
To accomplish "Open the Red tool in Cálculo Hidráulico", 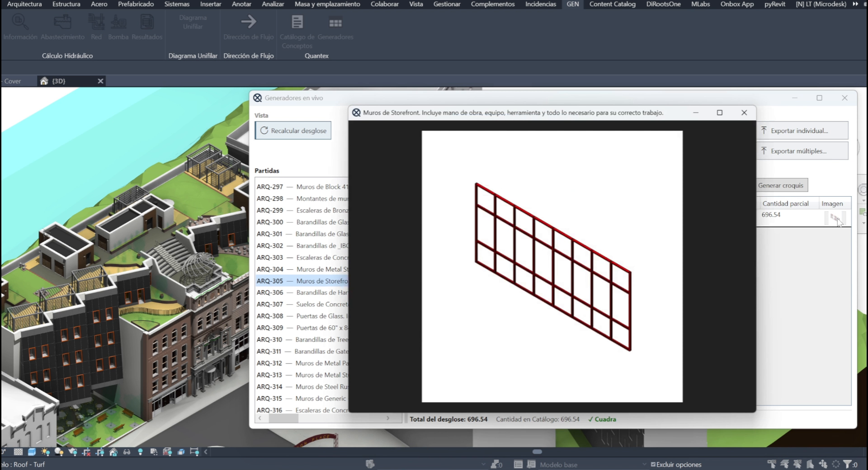I will point(96,28).
